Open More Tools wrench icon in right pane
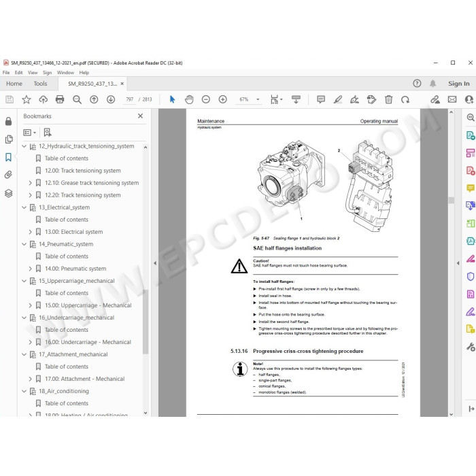This screenshot has width=476, height=476. click(471, 347)
